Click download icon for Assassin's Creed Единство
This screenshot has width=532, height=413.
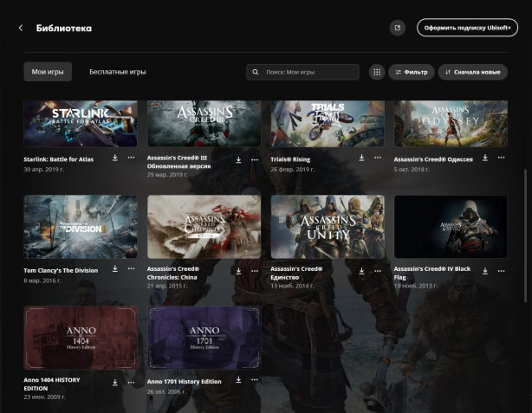[x=362, y=269]
